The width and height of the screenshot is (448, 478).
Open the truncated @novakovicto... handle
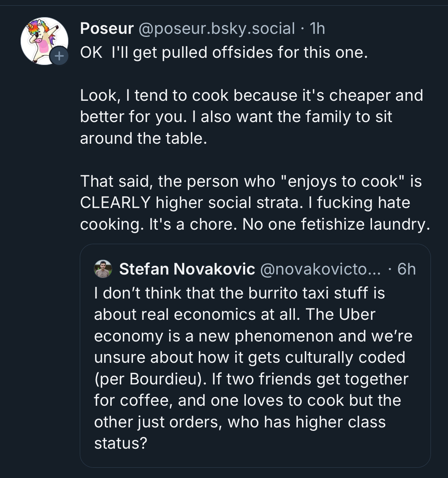coord(320,269)
